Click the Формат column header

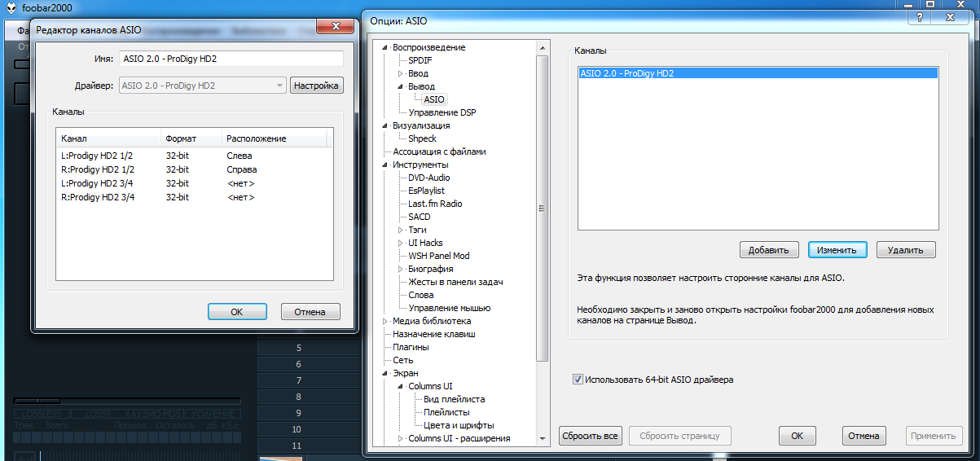(191, 138)
